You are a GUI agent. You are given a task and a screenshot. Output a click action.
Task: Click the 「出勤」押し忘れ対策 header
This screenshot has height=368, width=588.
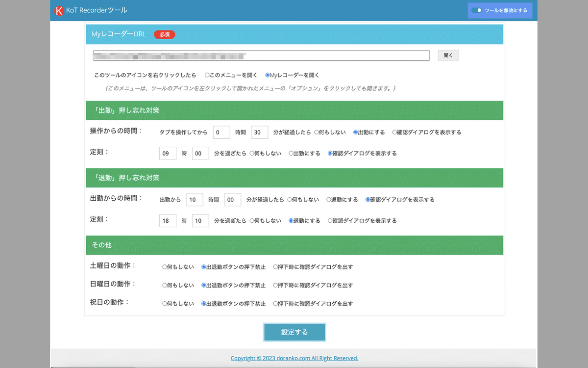tap(294, 110)
